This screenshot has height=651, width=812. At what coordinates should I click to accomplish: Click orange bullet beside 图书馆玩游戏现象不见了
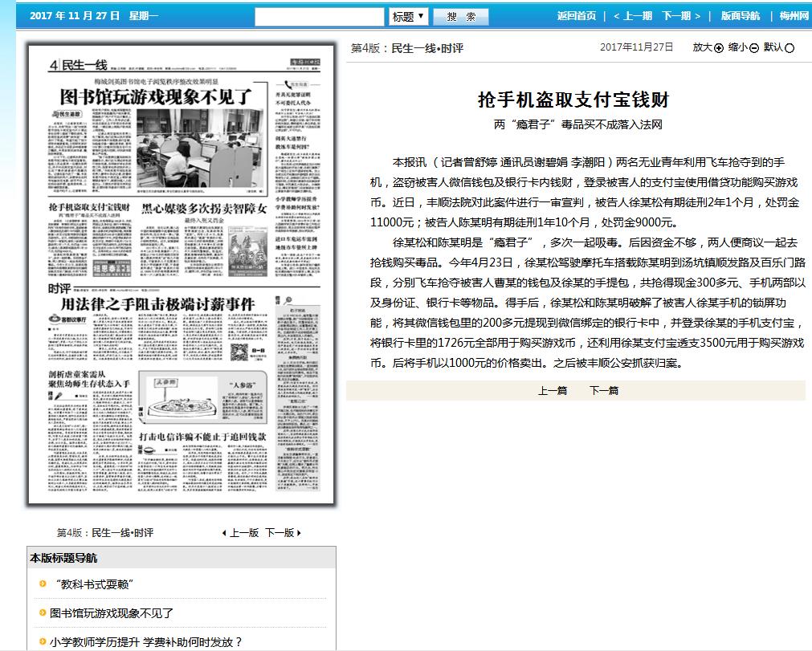click(43, 612)
